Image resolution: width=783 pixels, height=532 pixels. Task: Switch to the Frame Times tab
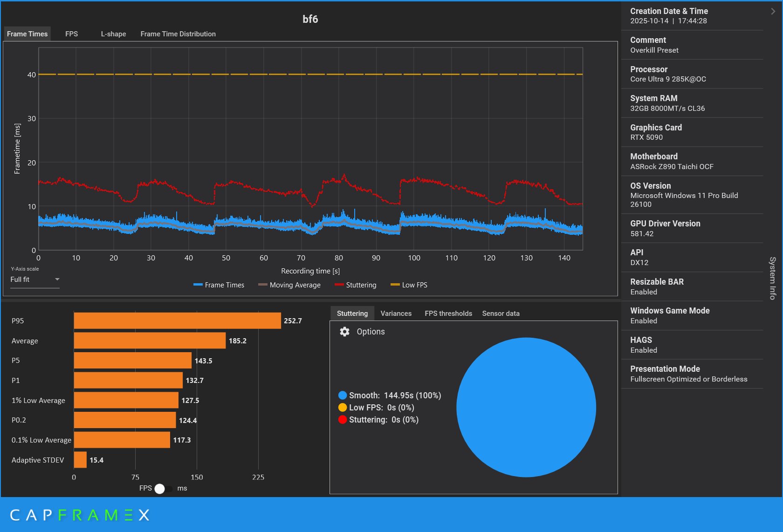click(27, 34)
